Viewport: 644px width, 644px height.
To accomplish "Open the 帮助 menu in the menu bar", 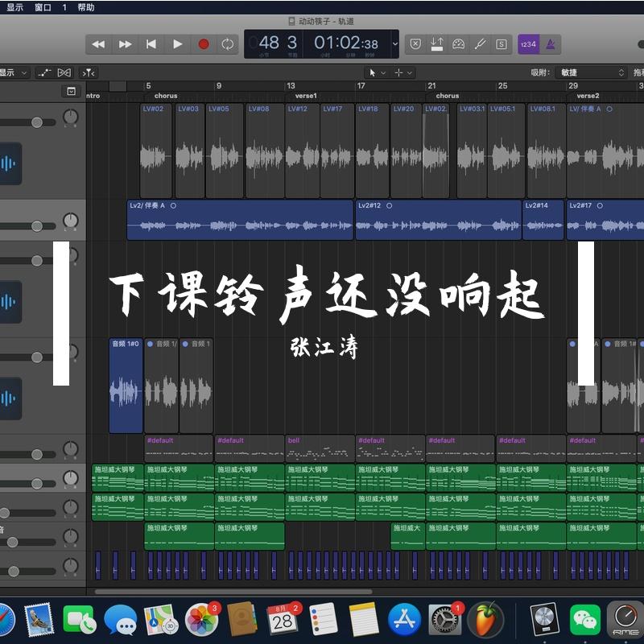I will 86,7.
